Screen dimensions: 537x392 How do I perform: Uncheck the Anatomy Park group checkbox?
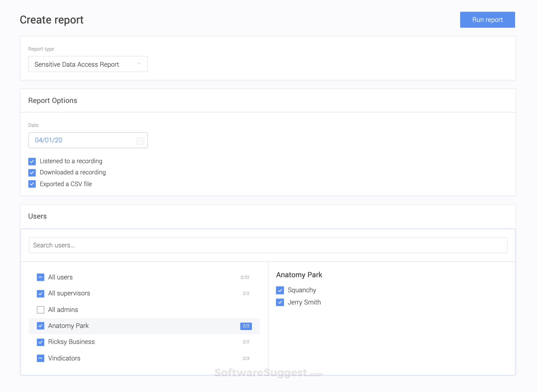pyautogui.click(x=41, y=326)
